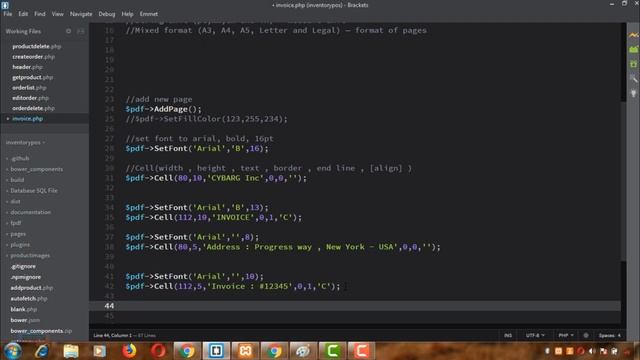The width and height of the screenshot is (640, 360).
Task: Open .gitignore in project tree
Action: point(23,267)
